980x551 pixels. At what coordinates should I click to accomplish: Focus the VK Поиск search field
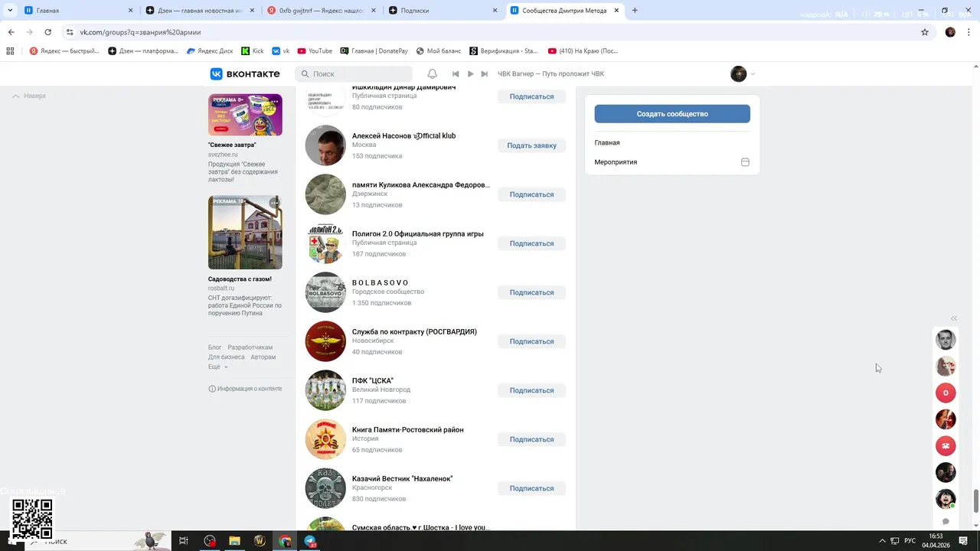354,74
